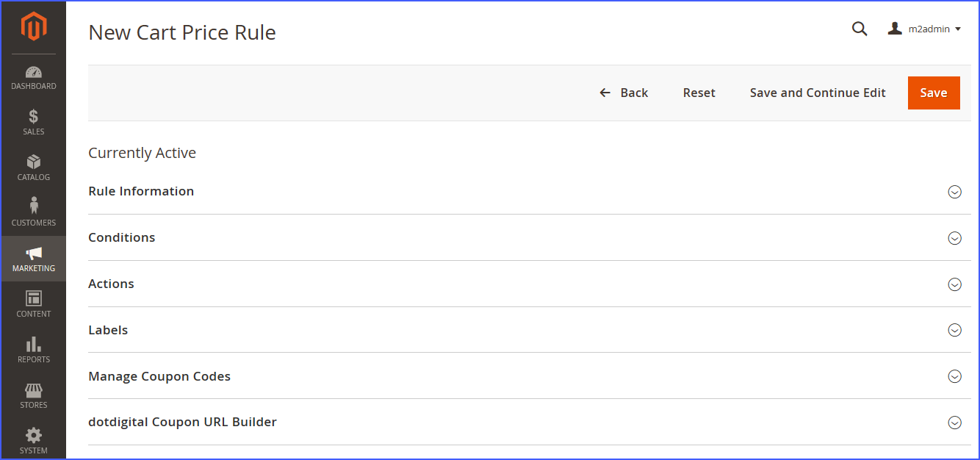The image size is (980, 460).
Task: Open the Stores storefront icon
Action: point(34,389)
